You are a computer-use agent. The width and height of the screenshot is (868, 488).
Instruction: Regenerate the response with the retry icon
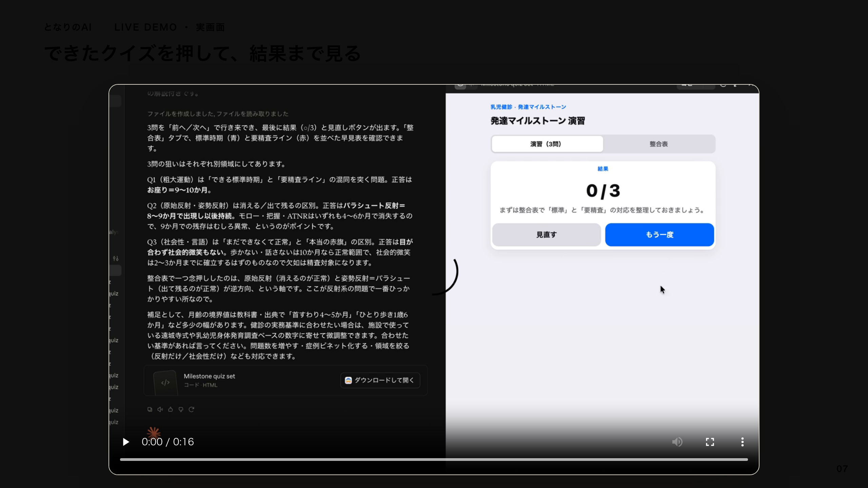(x=191, y=409)
